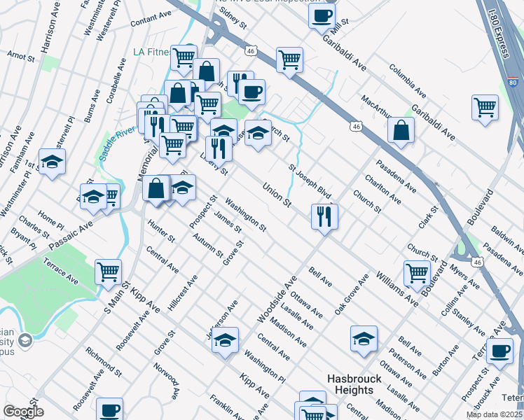Click the coffee cup marker near Mill St

pyautogui.click(x=322, y=17)
